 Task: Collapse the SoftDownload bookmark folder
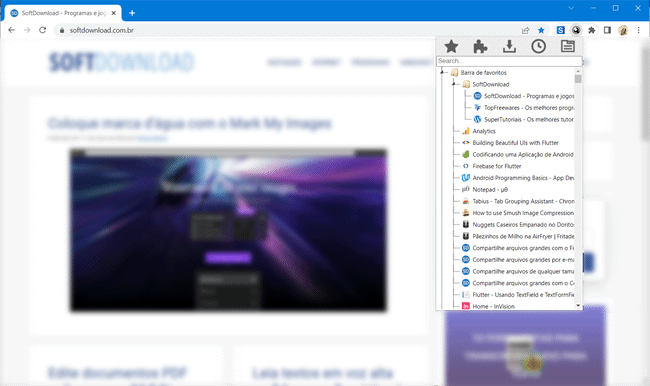point(454,84)
